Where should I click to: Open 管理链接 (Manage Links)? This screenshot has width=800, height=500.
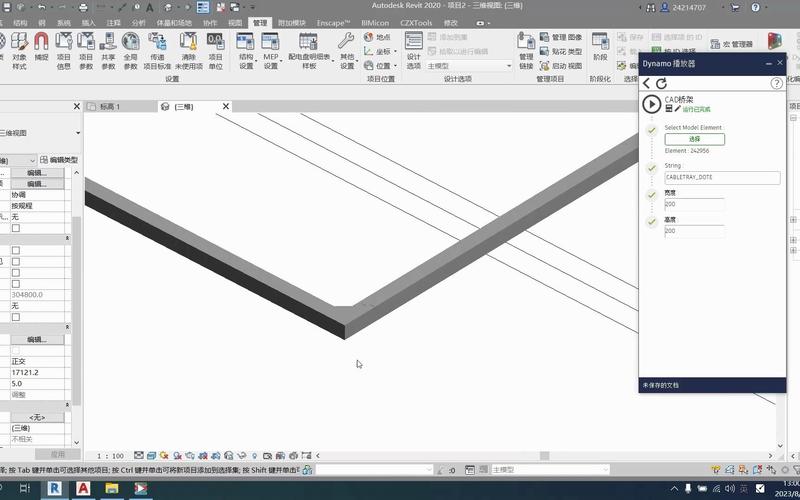(x=526, y=51)
